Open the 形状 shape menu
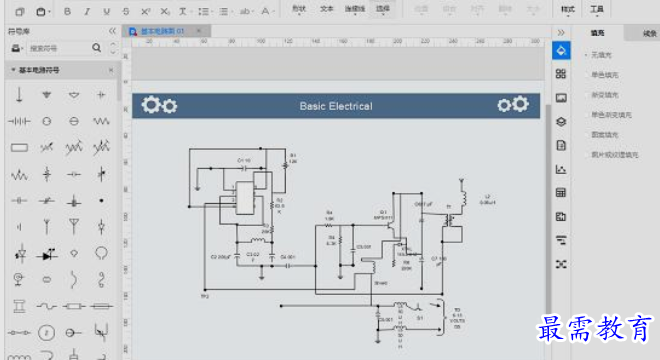The height and width of the screenshot is (360, 660). tap(299, 9)
